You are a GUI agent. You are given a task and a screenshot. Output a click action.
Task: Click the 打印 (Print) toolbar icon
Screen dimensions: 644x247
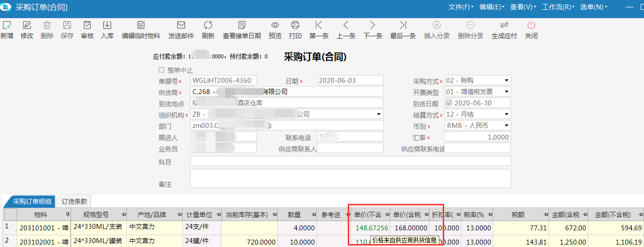tap(295, 25)
